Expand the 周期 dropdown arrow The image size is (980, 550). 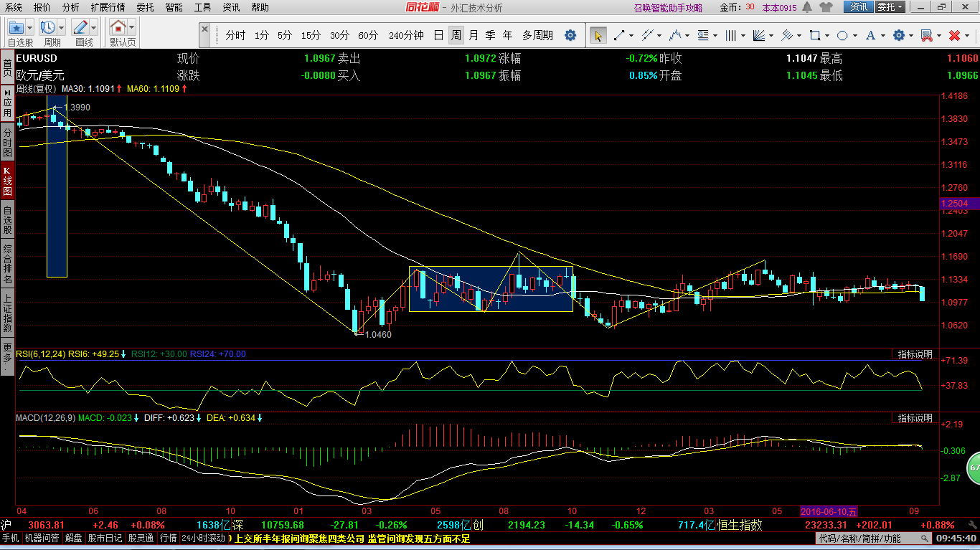coord(62,28)
